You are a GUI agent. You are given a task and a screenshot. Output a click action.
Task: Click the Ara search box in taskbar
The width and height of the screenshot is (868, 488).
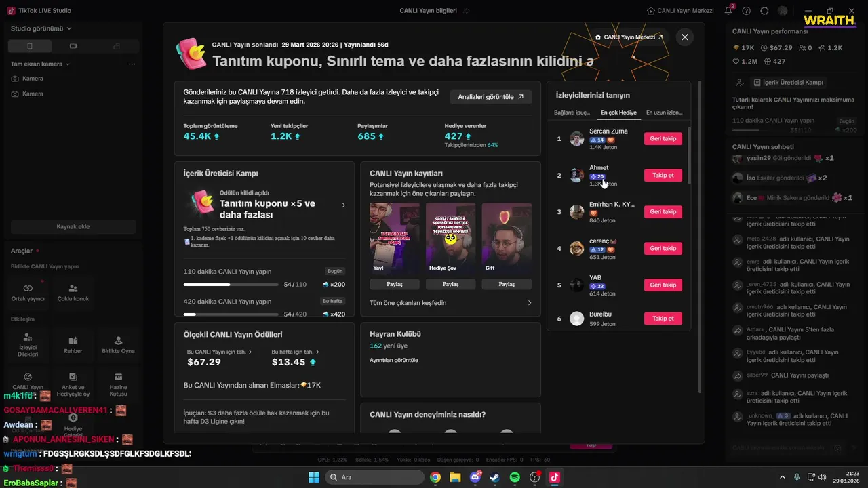click(x=374, y=477)
